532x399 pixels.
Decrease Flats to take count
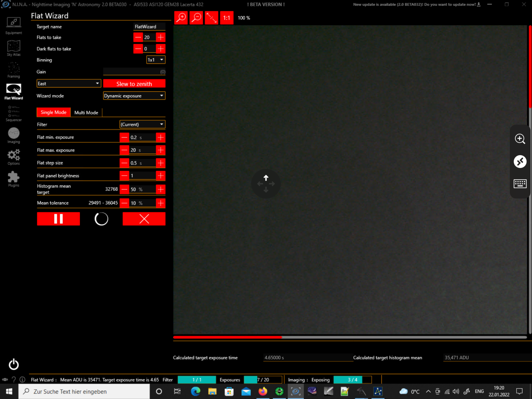pos(138,37)
